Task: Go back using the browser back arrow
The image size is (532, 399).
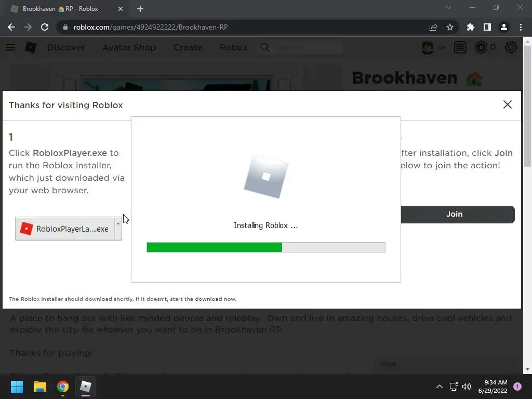Action: click(11, 27)
